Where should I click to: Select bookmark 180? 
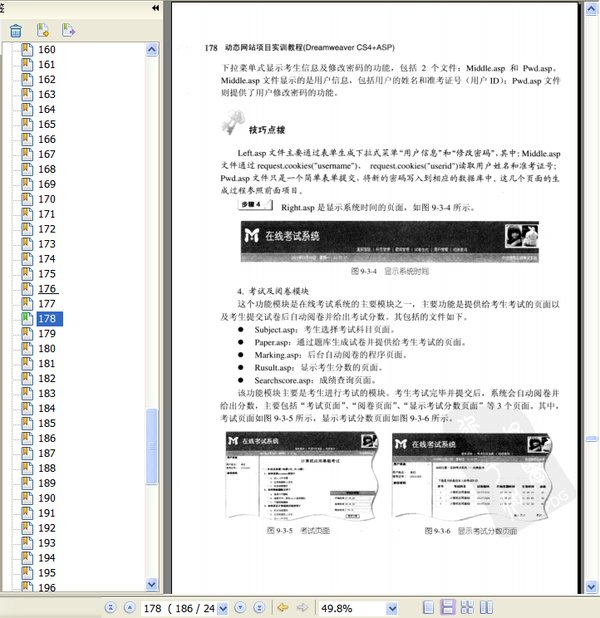[x=47, y=349]
